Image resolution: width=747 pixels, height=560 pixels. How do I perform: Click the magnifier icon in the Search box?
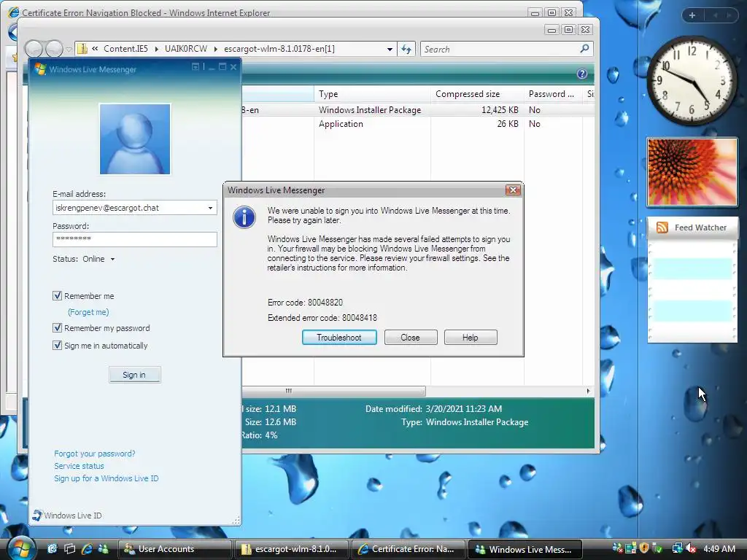point(584,49)
